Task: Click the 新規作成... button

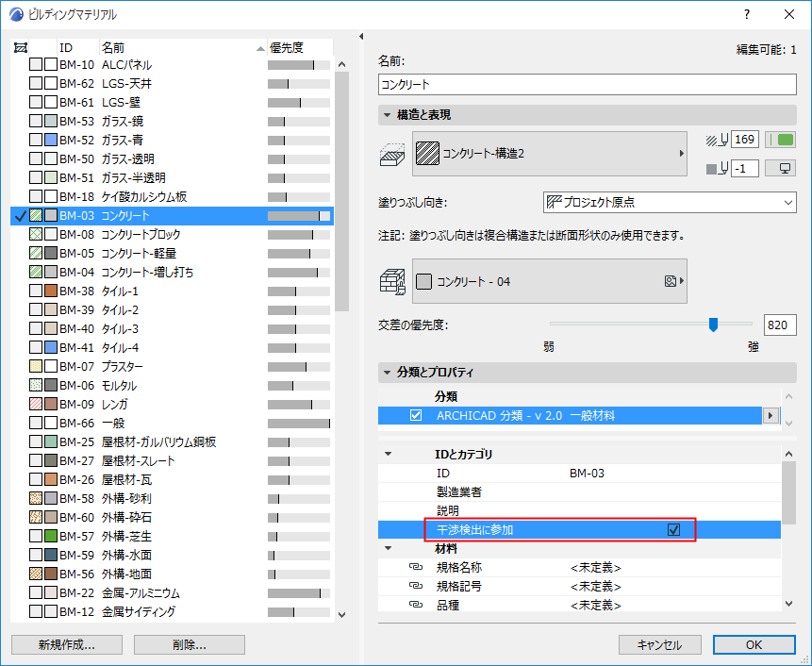Action: [67, 644]
